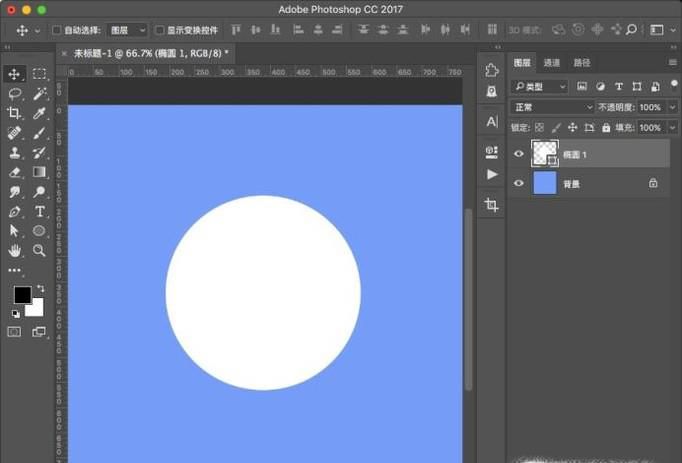The image size is (682, 463).
Task: Choose the Crop tool in left toolbar
Action: pos(15,113)
